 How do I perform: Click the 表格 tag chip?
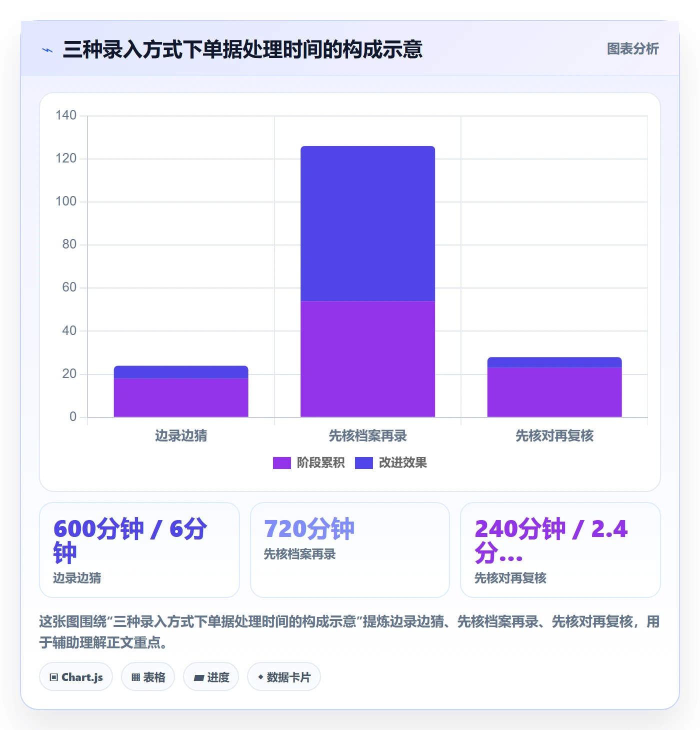[x=148, y=677]
